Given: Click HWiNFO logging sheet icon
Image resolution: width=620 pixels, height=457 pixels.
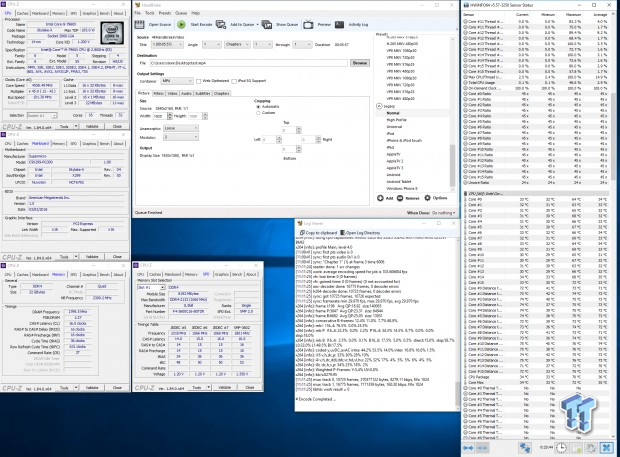Looking at the screenshot, I should pyautogui.click(x=577, y=448).
